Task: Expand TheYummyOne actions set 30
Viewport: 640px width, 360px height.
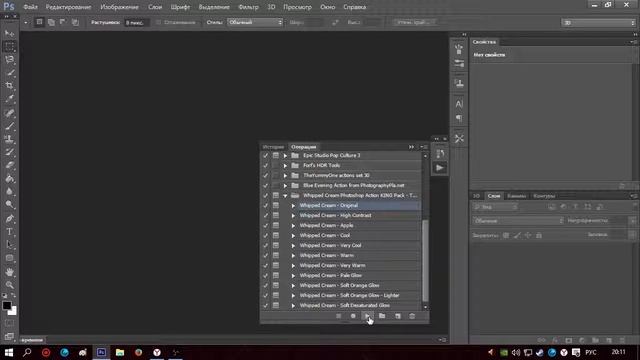Action: pos(285,176)
